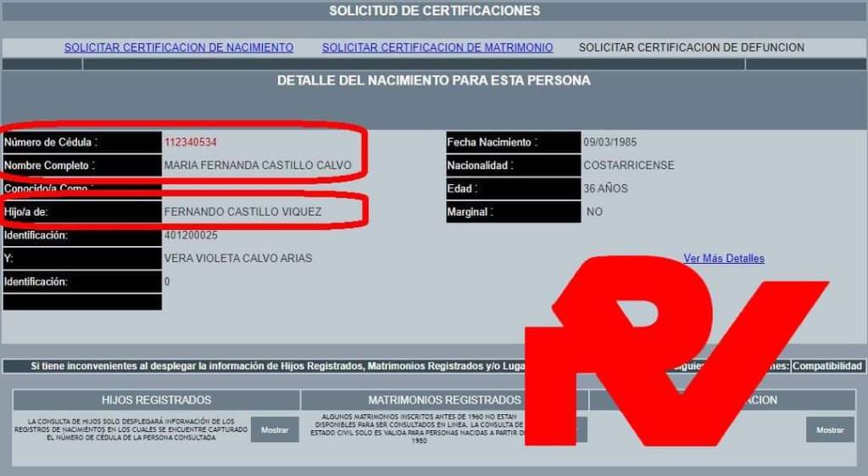Click the Compatibilidad button
The width and height of the screenshot is (868, 476).
827,367
